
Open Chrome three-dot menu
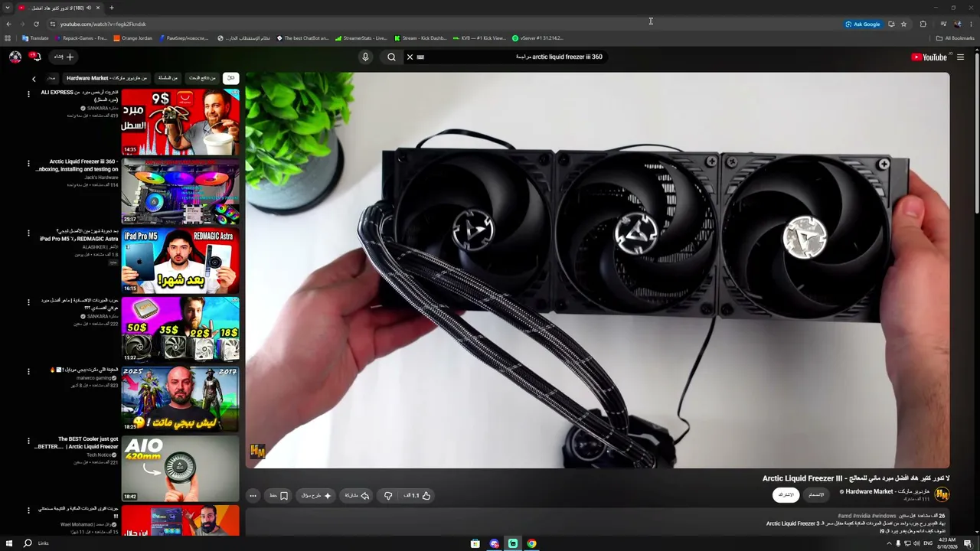972,24
